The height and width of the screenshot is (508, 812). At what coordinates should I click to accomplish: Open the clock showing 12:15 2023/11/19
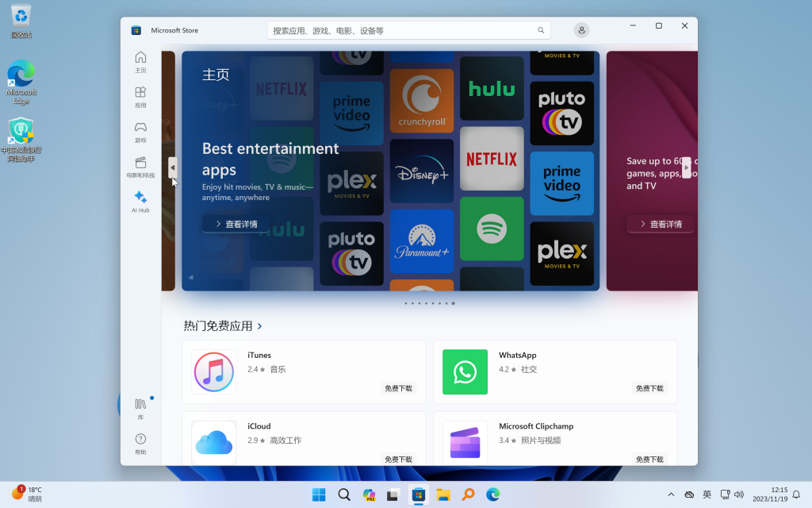tap(770, 494)
